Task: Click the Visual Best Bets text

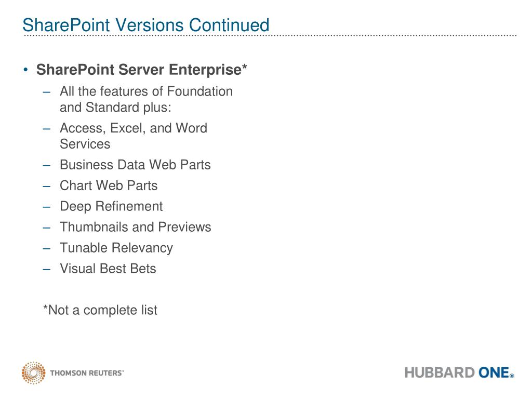Action: (108, 269)
